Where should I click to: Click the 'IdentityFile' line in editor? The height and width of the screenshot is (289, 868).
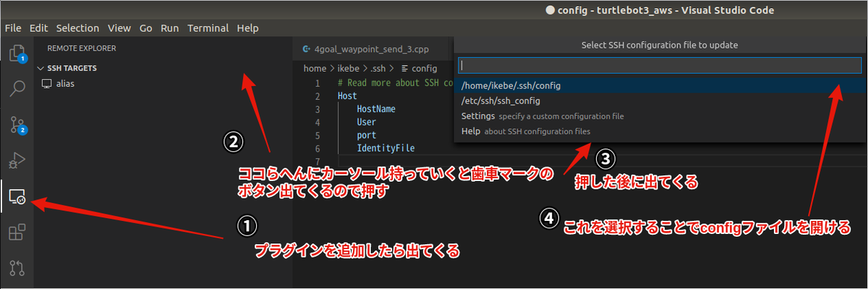pos(386,148)
